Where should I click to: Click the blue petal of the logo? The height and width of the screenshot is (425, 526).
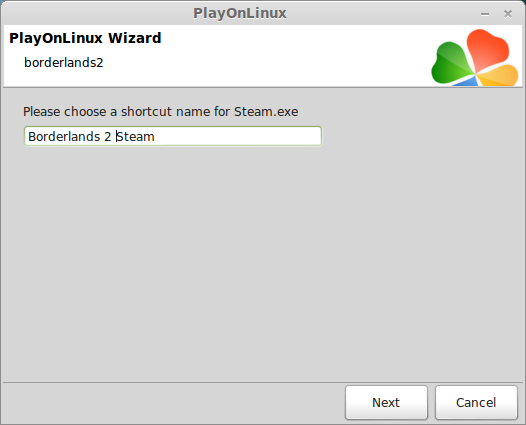[467, 82]
